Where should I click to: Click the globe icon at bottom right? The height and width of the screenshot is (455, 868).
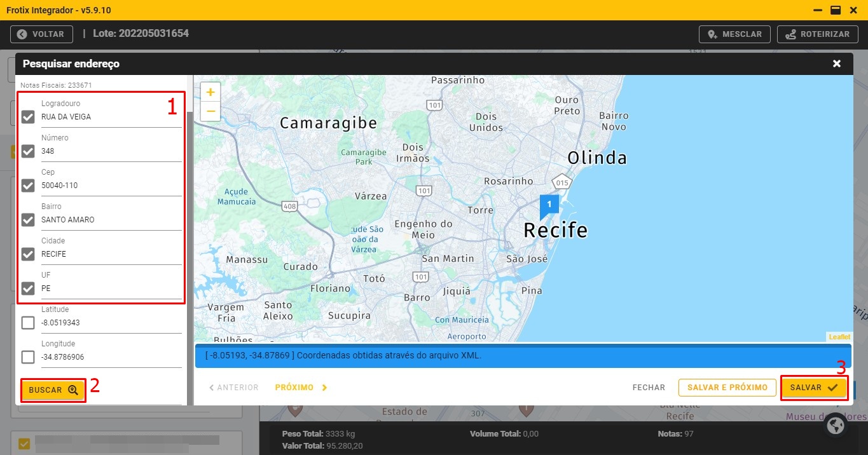836,425
